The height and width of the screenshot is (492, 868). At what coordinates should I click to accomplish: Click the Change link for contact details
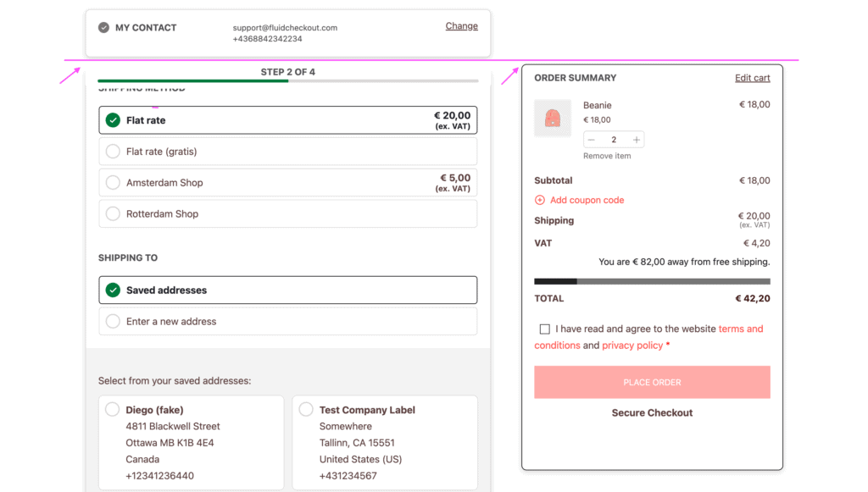[461, 25]
